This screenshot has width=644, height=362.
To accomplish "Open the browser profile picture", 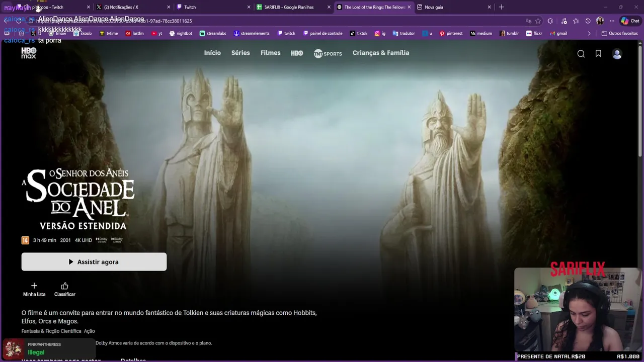I will (600, 21).
